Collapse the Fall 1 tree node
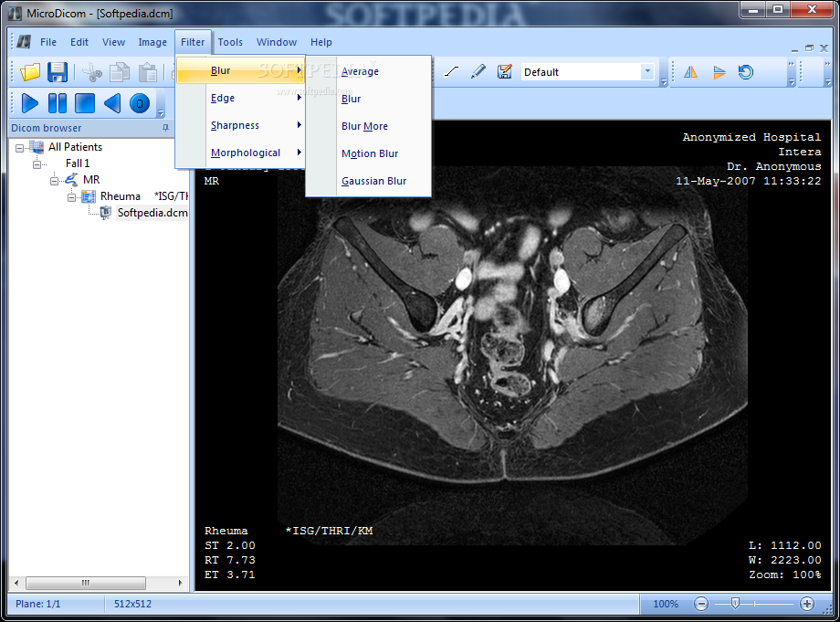The image size is (840, 622). pos(37,163)
